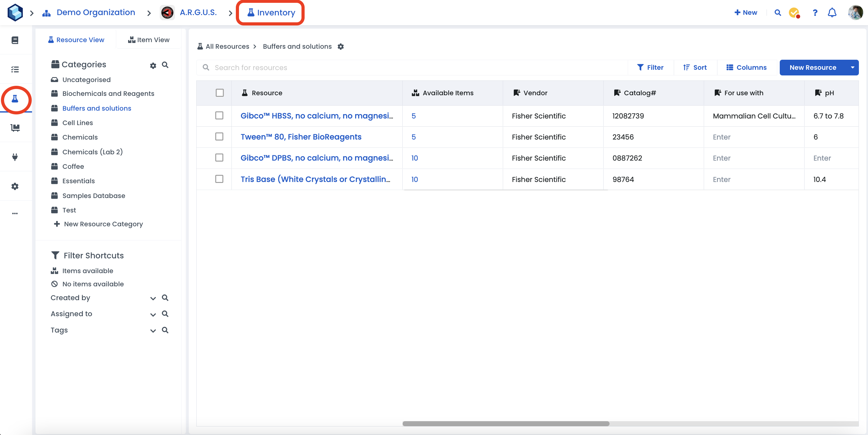
Task: Open Gibco DPBS resource link
Action: [317, 158]
